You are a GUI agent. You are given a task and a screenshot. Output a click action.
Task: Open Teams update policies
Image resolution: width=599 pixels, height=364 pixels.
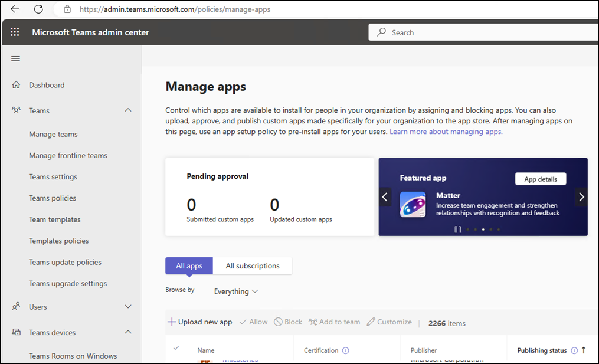(65, 263)
